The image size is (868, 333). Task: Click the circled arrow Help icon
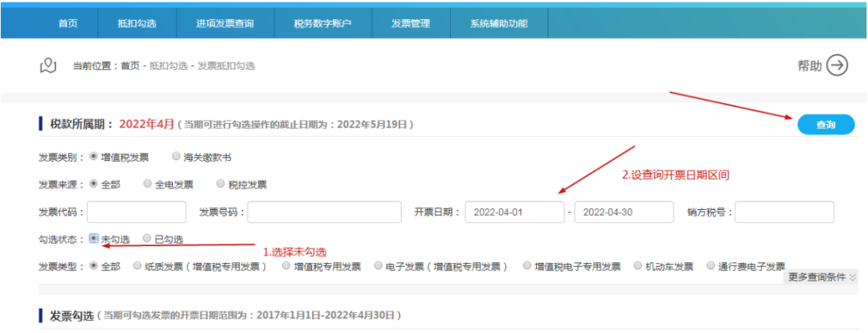[x=837, y=65]
